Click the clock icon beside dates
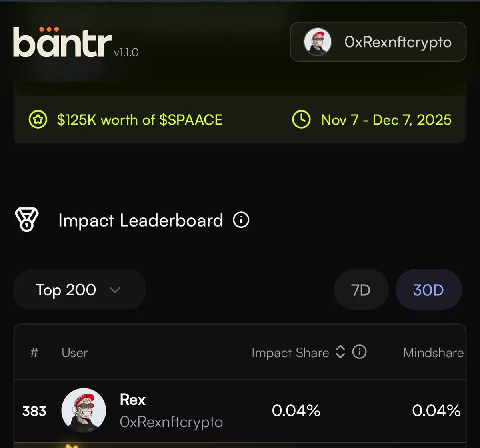The height and width of the screenshot is (448, 480). pyautogui.click(x=301, y=120)
